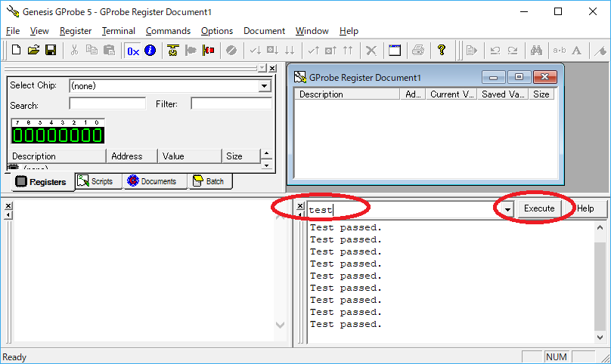Sort register list by Description column
Screen dimensions: 611x364
coord(57,156)
